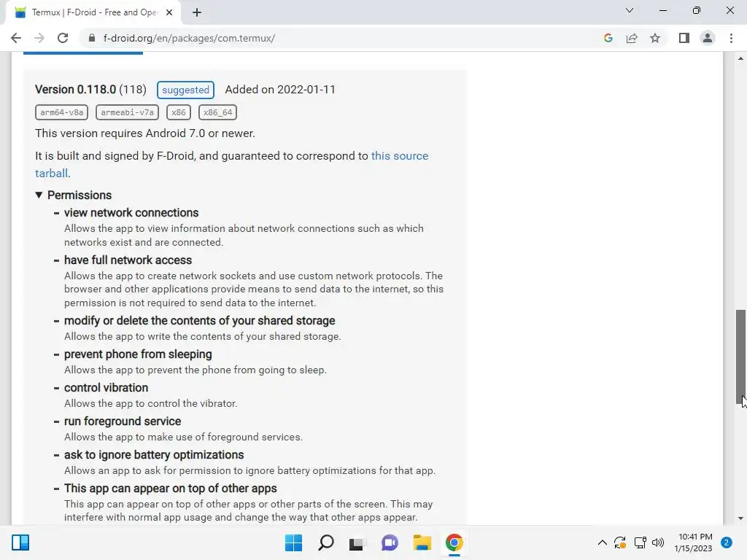This screenshot has width=747, height=560.
Task: Click the x86_64 architecture tag
Action: pyautogui.click(x=217, y=112)
